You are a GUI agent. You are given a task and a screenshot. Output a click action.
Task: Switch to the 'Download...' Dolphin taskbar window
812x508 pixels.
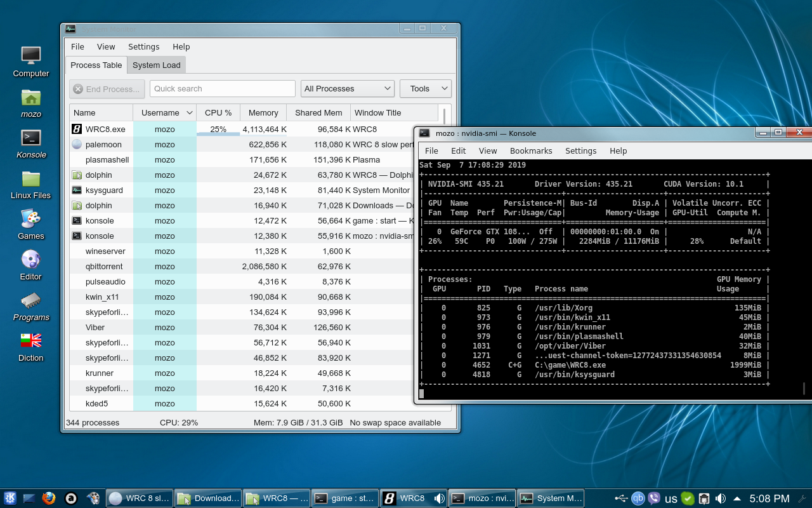(209, 498)
